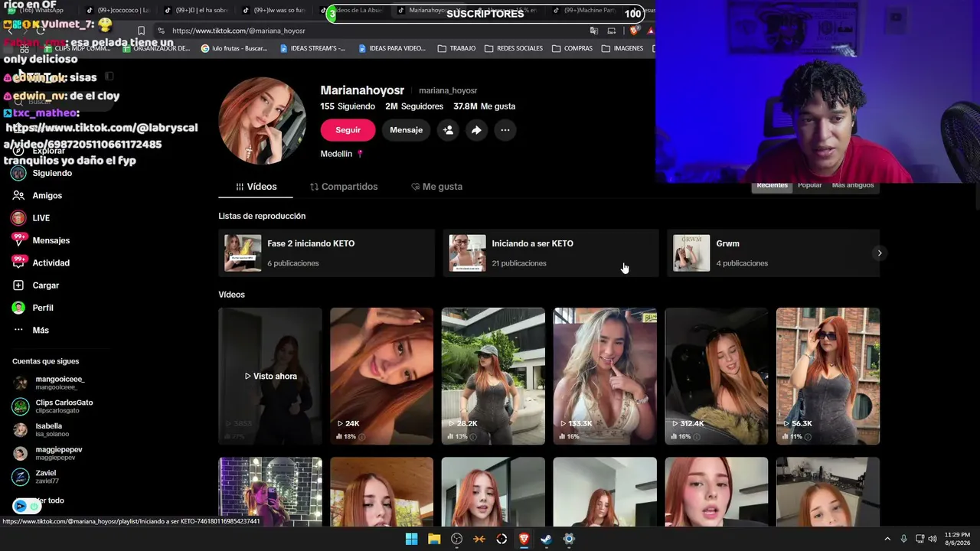Open Zaviel followed account

(x=35, y=477)
